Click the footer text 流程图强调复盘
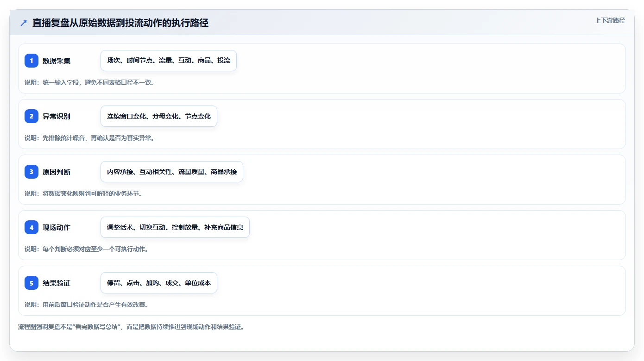This screenshot has height=361, width=644. pos(131,327)
